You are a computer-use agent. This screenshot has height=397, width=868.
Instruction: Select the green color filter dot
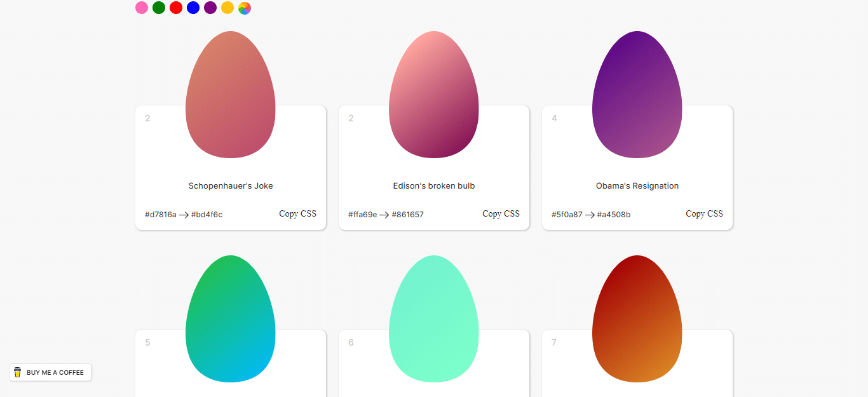(159, 8)
